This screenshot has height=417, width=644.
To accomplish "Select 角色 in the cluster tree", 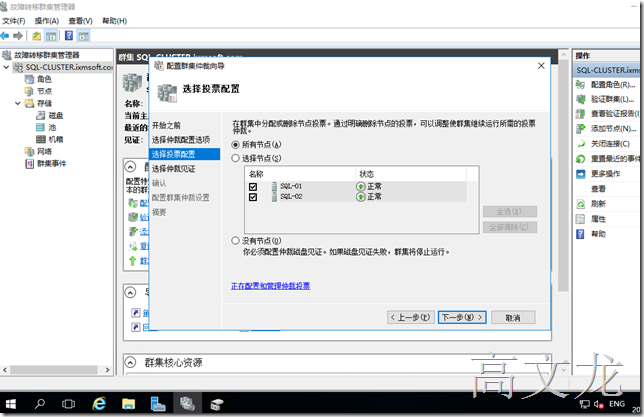I will [x=44, y=79].
